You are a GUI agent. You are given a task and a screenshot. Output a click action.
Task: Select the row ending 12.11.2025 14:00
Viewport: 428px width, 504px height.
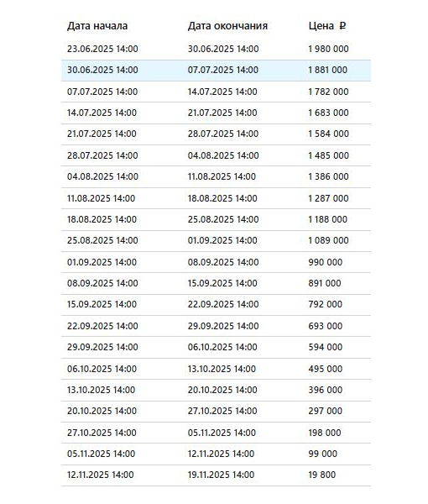(x=216, y=454)
